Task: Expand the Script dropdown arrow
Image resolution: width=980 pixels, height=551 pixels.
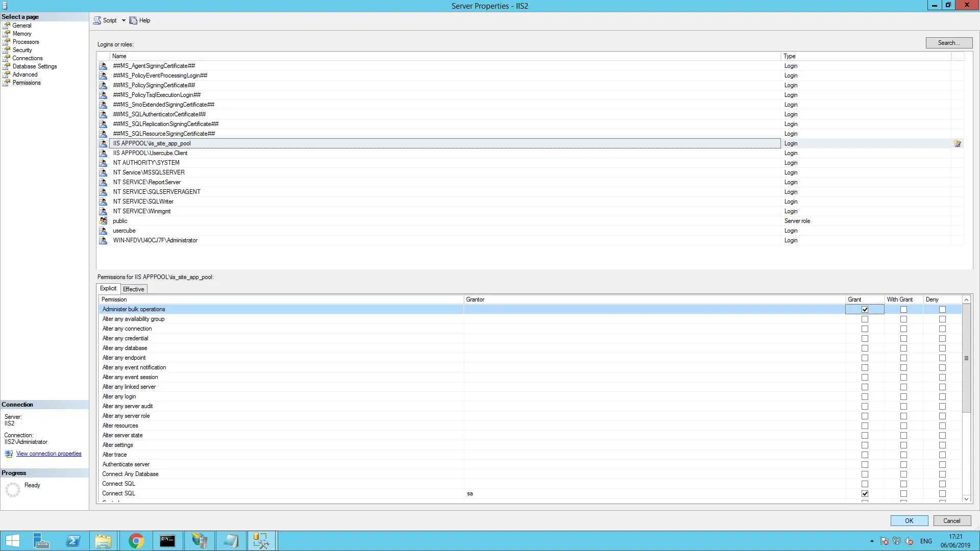Action: pyautogui.click(x=124, y=20)
